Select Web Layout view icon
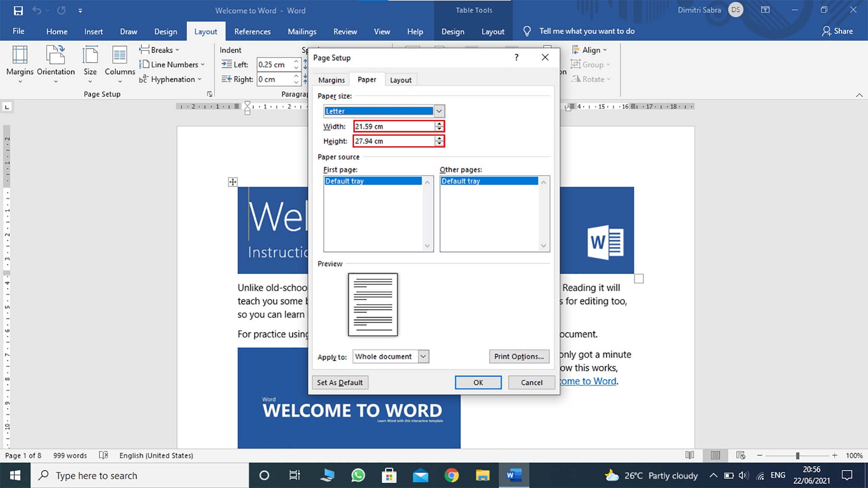Screen dimensions: 868x488 [x=740, y=455]
